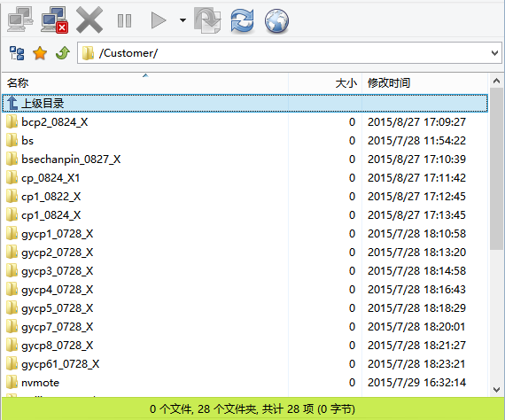This screenshot has width=505, height=420.
Task: Open the dropdown arrow beside play button
Action: [183, 20]
